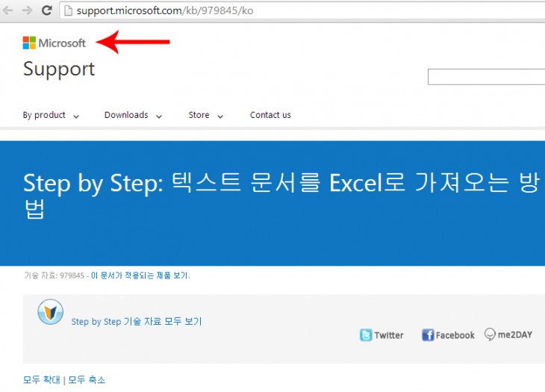Open the Downloads menu
The image size is (545, 392).
click(x=126, y=115)
